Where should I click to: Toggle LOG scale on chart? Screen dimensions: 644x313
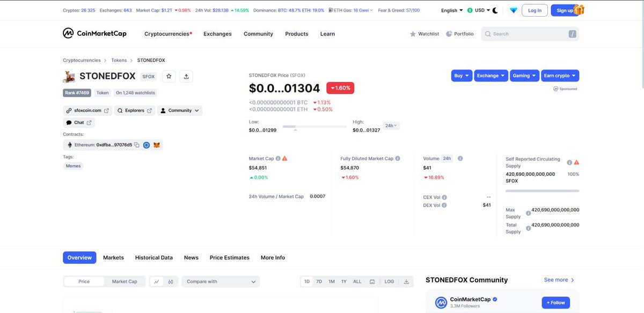pyautogui.click(x=389, y=281)
